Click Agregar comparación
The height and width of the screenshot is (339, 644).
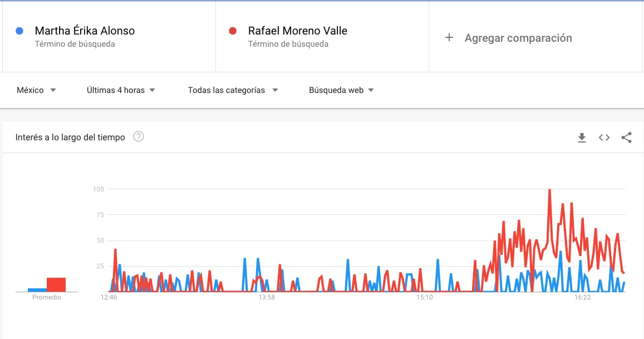[x=518, y=38]
